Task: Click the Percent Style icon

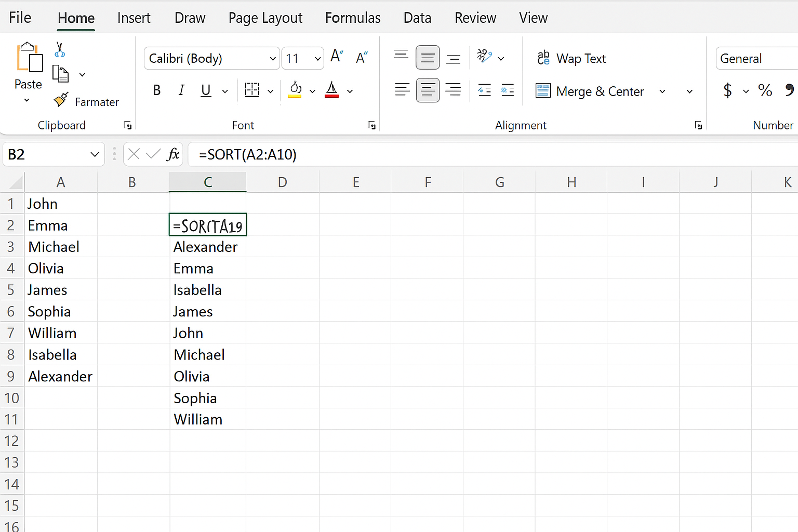Action: pos(765,90)
